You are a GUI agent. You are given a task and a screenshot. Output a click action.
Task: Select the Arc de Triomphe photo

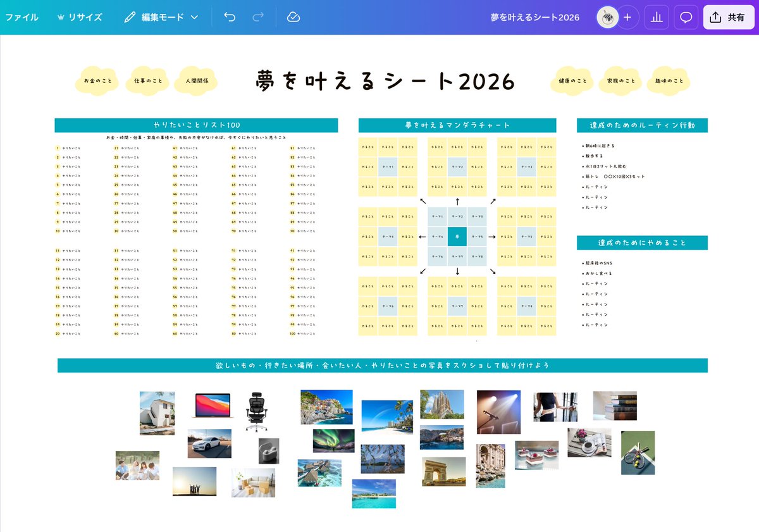[x=443, y=471]
